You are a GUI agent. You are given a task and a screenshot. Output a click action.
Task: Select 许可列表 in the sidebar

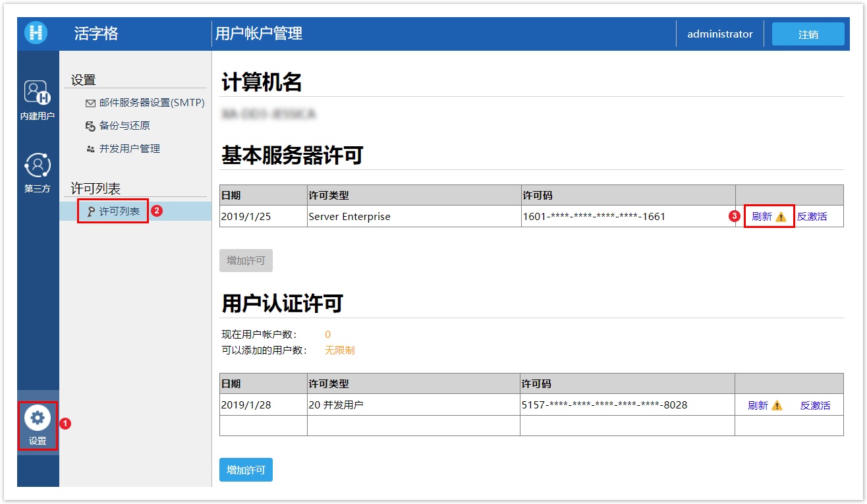119,211
